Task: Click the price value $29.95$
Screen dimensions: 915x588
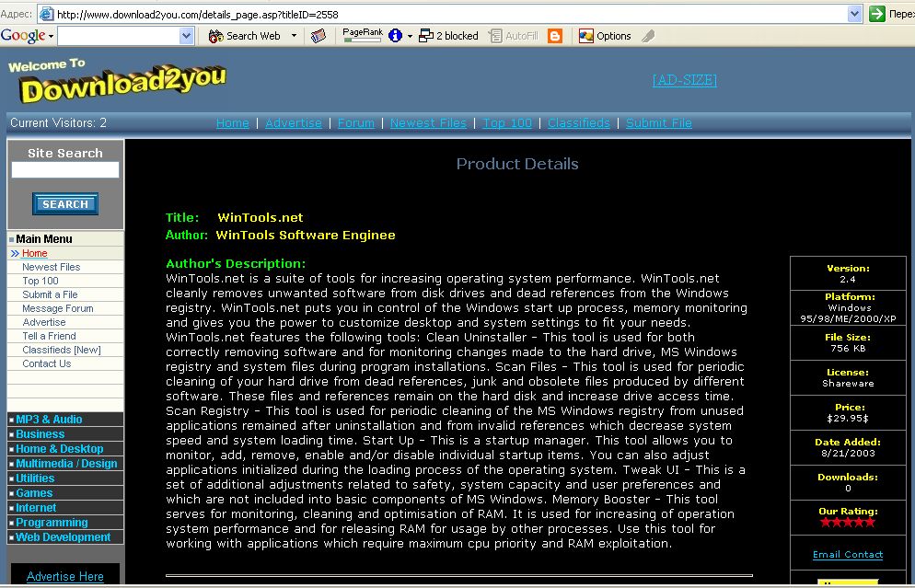Action: (x=848, y=419)
